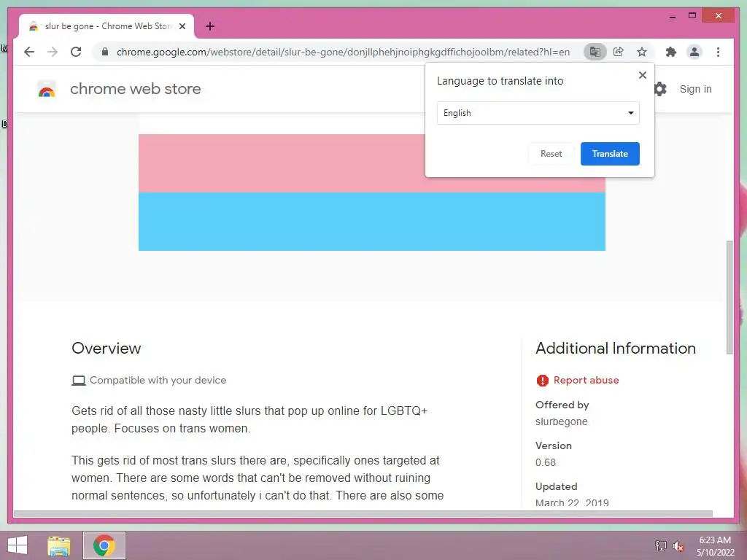Click the share page icon
The height and width of the screenshot is (560, 747).
(619, 52)
